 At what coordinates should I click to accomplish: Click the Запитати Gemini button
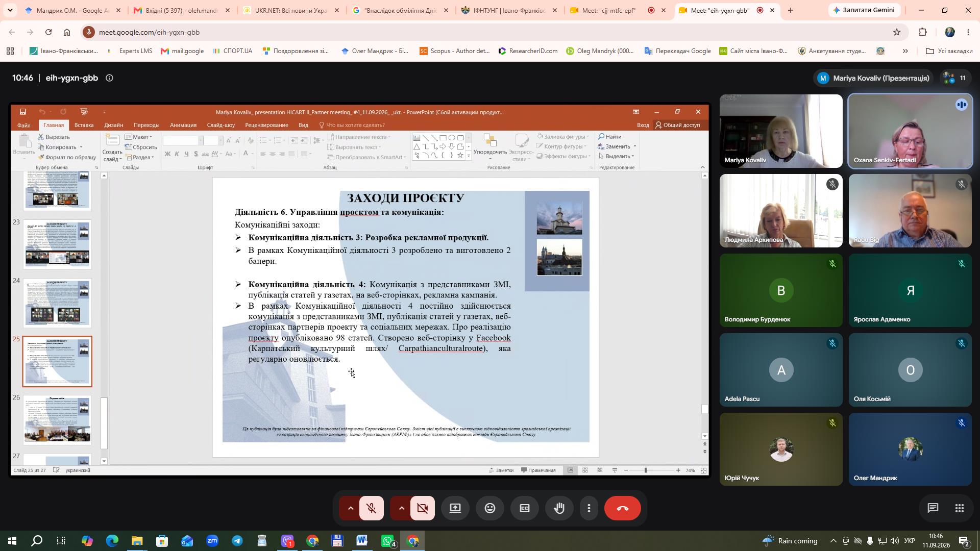[864, 10]
